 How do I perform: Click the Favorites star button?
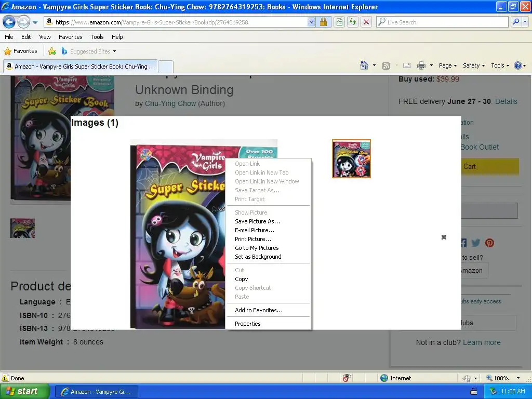tap(20, 51)
